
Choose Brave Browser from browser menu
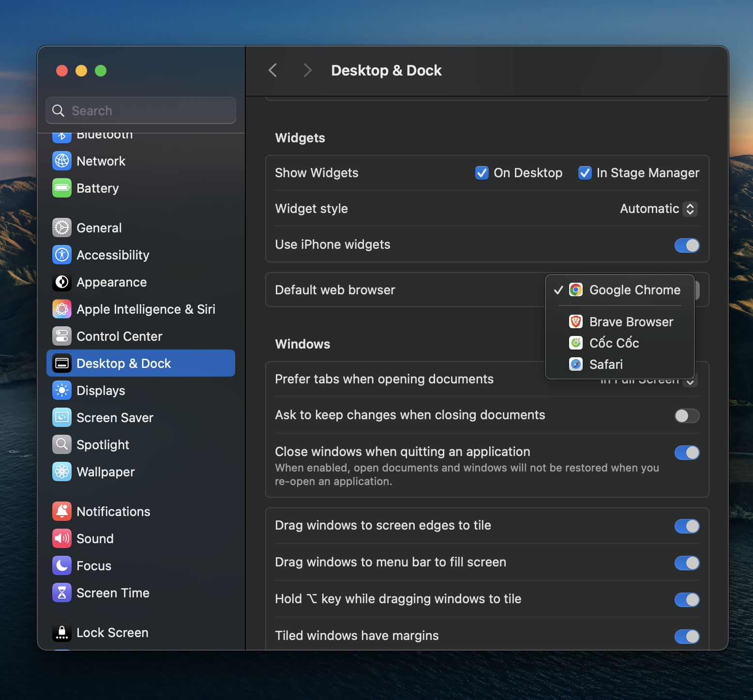point(620,321)
